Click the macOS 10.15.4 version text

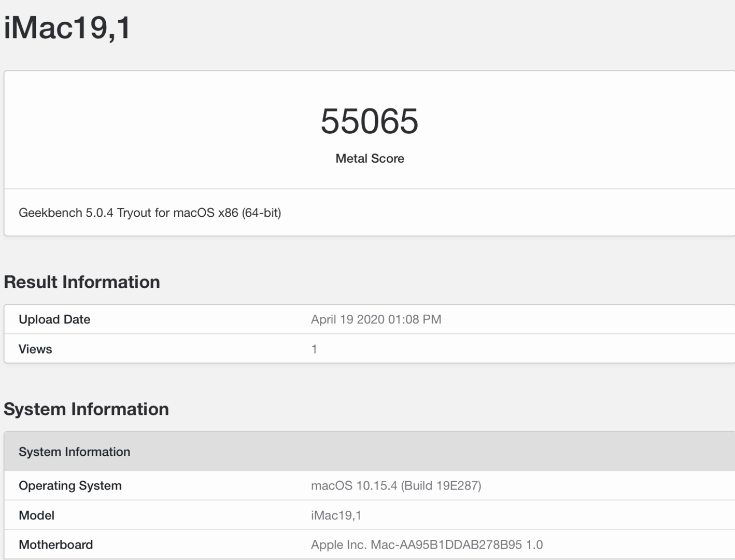coord(354,486)
